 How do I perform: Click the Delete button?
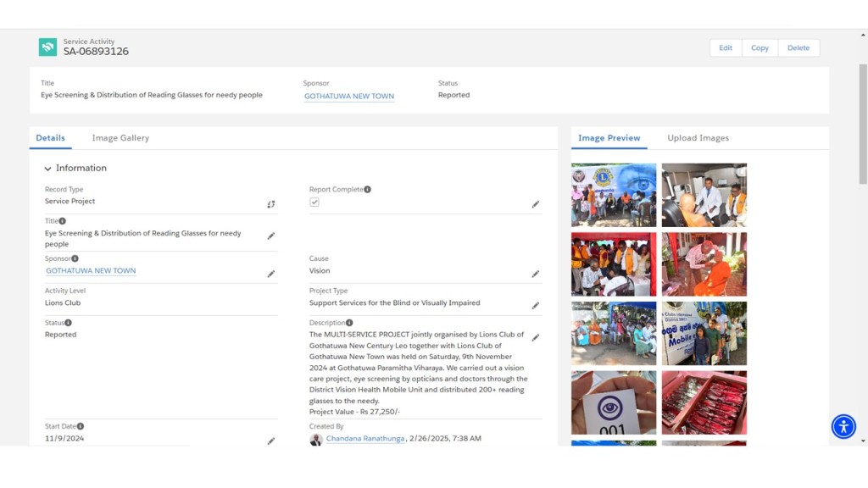[798, 47]
